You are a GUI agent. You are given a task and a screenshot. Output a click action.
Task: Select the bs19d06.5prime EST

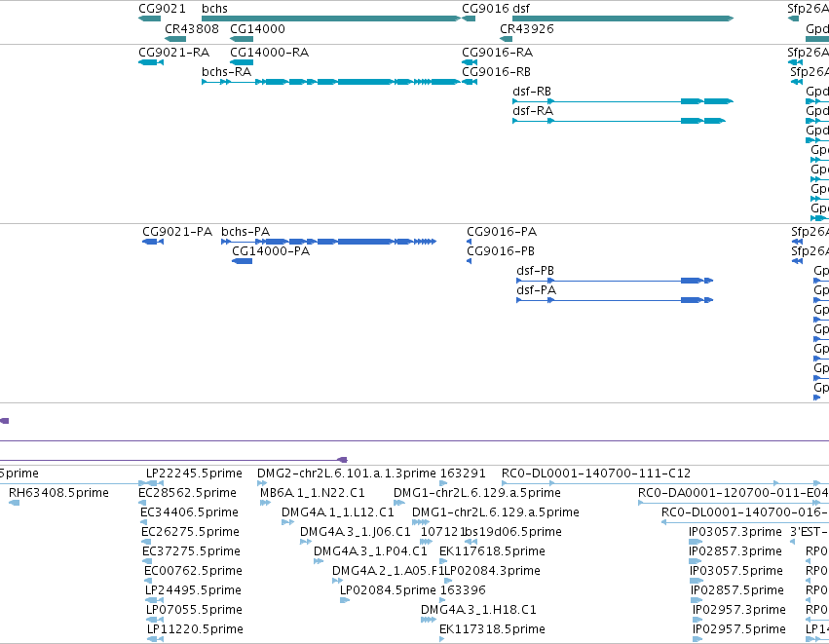point(471,542)
